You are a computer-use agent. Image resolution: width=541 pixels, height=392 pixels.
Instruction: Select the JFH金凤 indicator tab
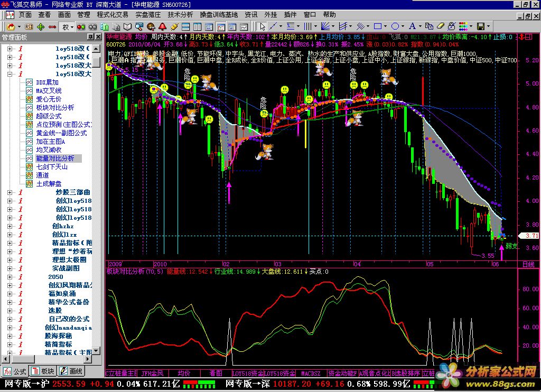pos(153,374)
